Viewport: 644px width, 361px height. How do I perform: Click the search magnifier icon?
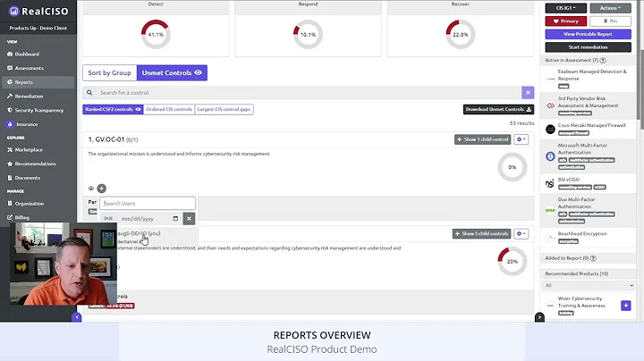[89, 93]
